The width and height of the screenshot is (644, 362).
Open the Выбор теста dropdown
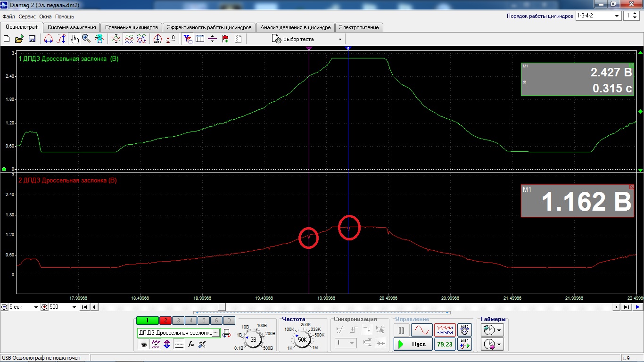point(307,39)
